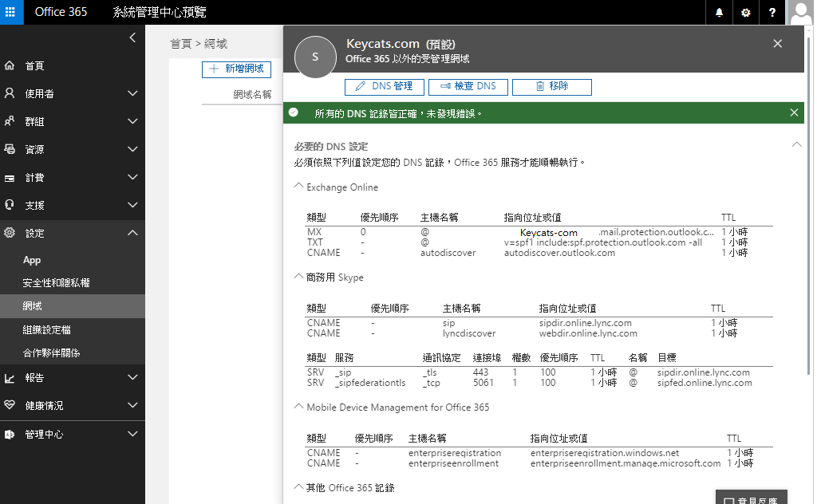The image size is (817, 504).
Task: Expand the 計費 menu chevron
Action: pos(133,177)
